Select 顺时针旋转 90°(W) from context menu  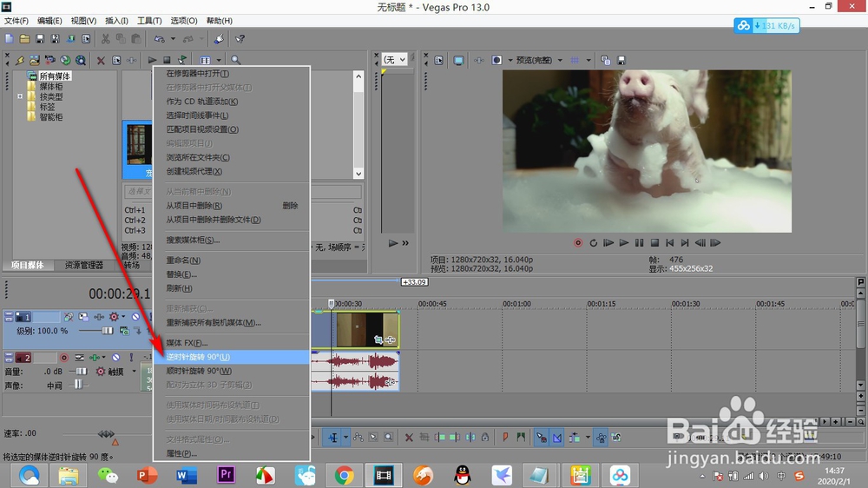point(232,371)
